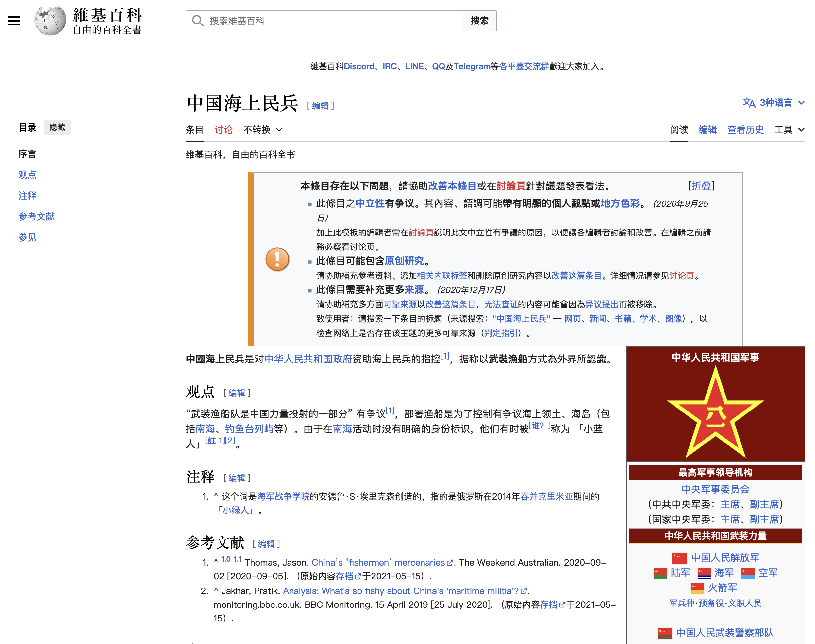Viewport: 815px width, 644px height.
Task: Open the 判定指引 link
Action: point(501,333)
